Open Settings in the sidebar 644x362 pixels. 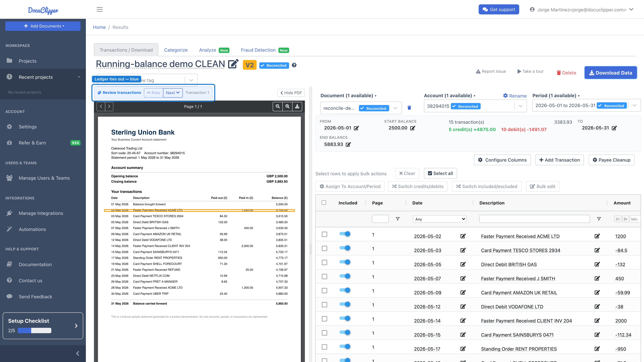pos(28,127)
